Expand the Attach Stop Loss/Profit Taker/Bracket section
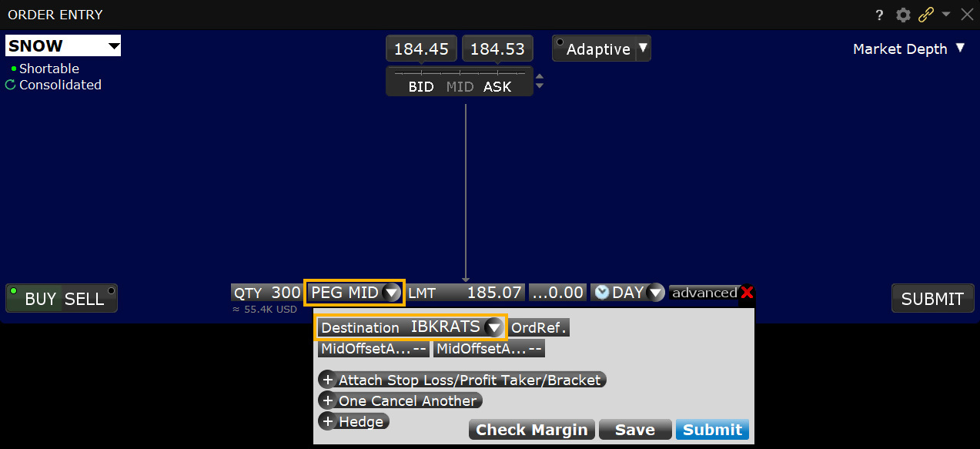The image size is (980, 449). pyautogui.click(x=461, y=379)
